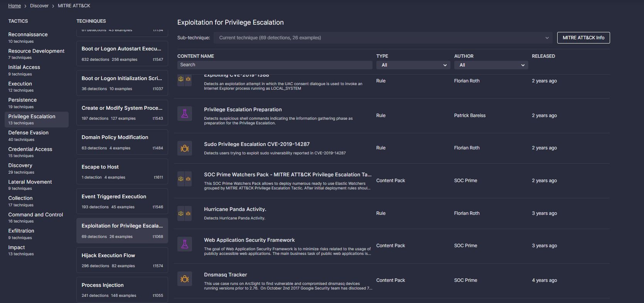Open the Process Injection technique card
This screenshot has height=303, width=644.
coord(122,290)
